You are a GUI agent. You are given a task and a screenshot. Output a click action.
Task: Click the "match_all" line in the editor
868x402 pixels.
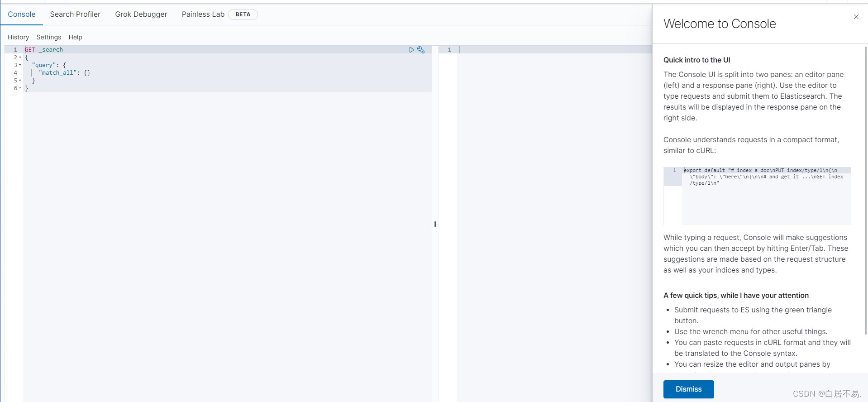click(x=65, y=73)
